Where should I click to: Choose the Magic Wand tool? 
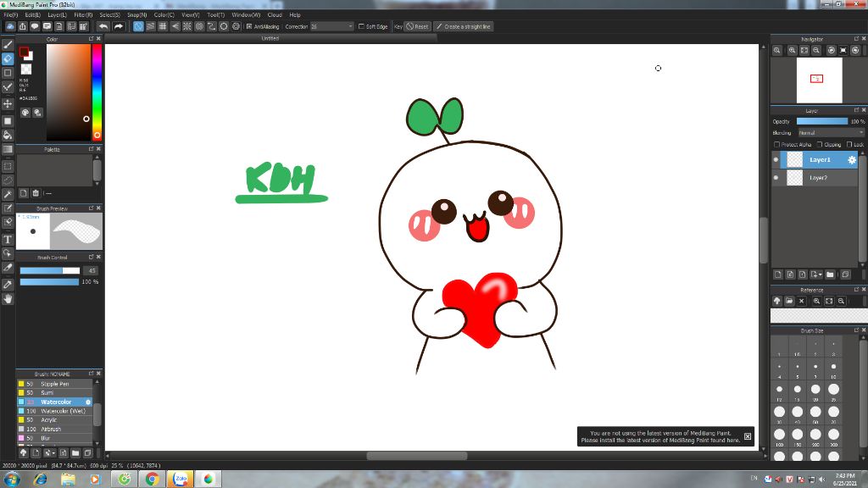(8, 194)
